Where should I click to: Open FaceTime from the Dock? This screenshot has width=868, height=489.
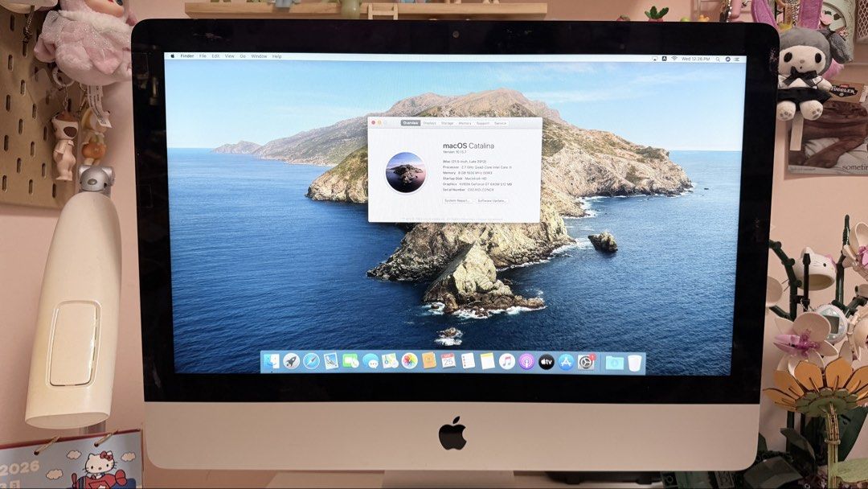(350, 362)
